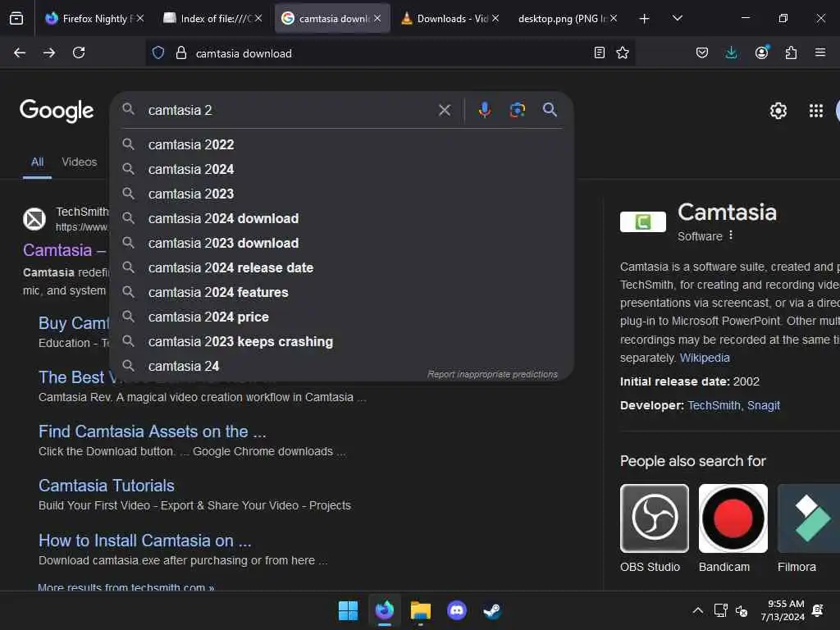Go back with the back arrow
The width and height of the screenshot is (840, 630).
(20, 53)
